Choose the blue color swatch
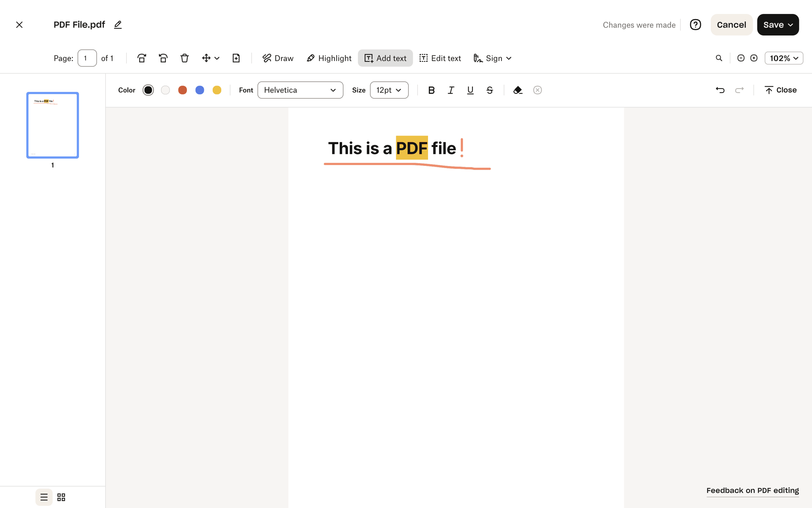Screen dimensions: 812x508 point(200,90)
